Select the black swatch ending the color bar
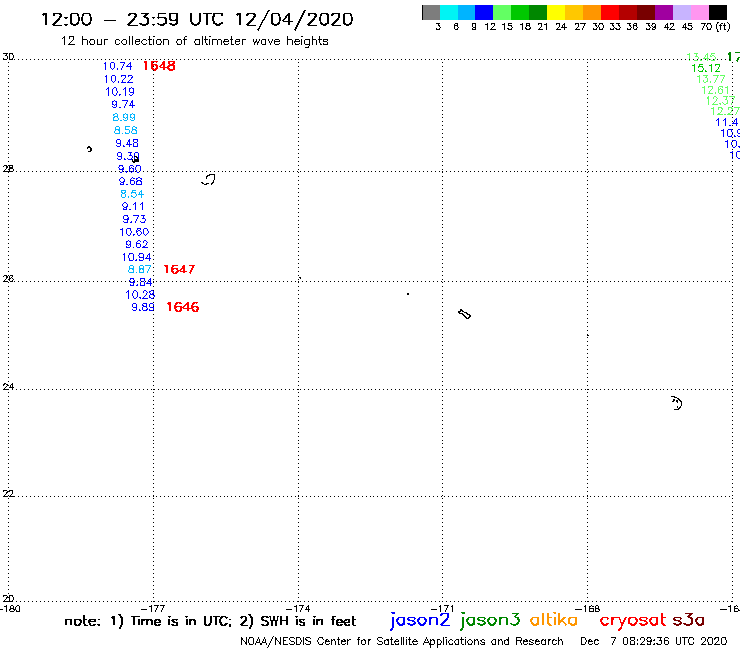The image size is (740, 650). click(x=717, y=12)
